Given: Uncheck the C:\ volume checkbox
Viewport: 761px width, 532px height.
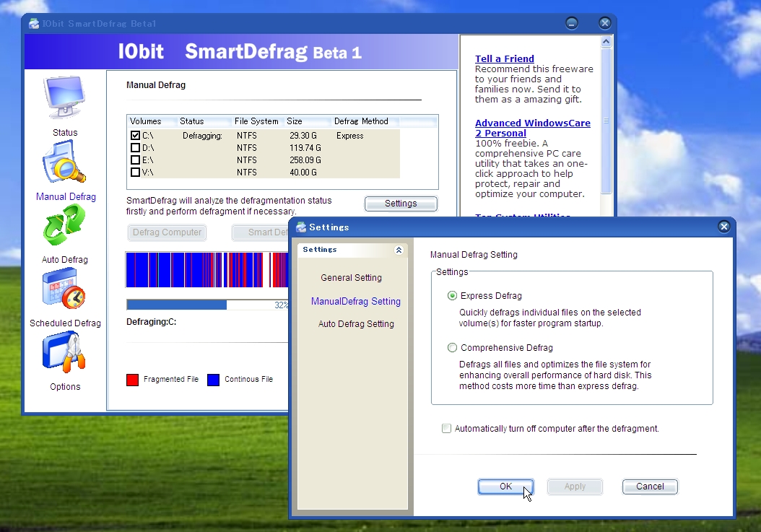Looking at the screenshot, I should 136,136.
